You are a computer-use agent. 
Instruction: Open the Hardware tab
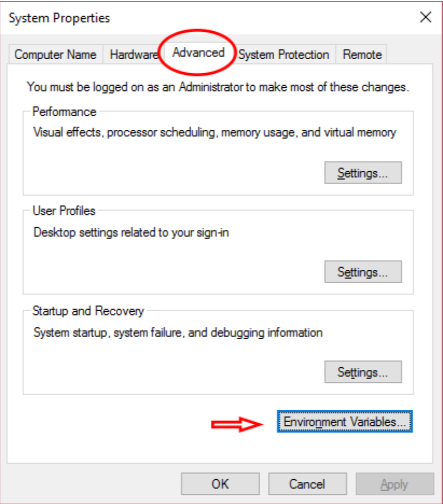pos(133,54)
